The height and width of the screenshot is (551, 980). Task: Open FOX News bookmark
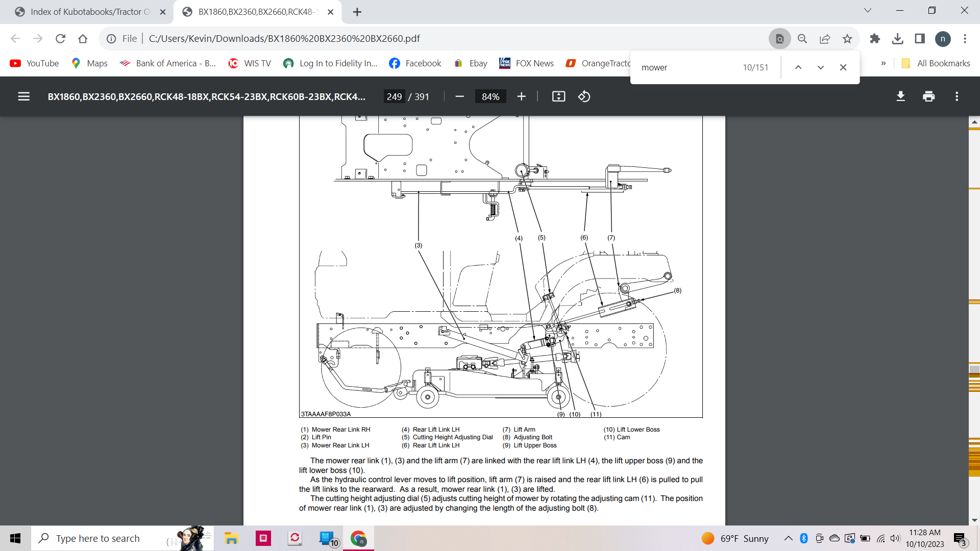[x=526, y=63]
